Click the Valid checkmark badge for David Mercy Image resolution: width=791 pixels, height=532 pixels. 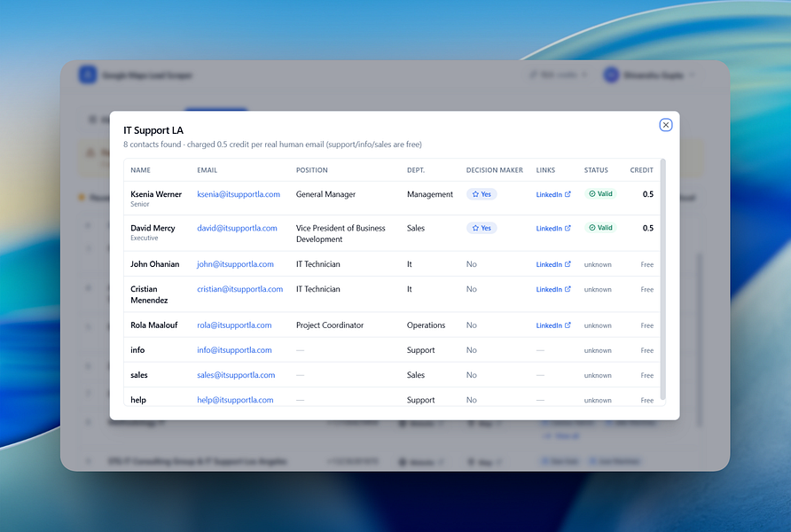600,227
